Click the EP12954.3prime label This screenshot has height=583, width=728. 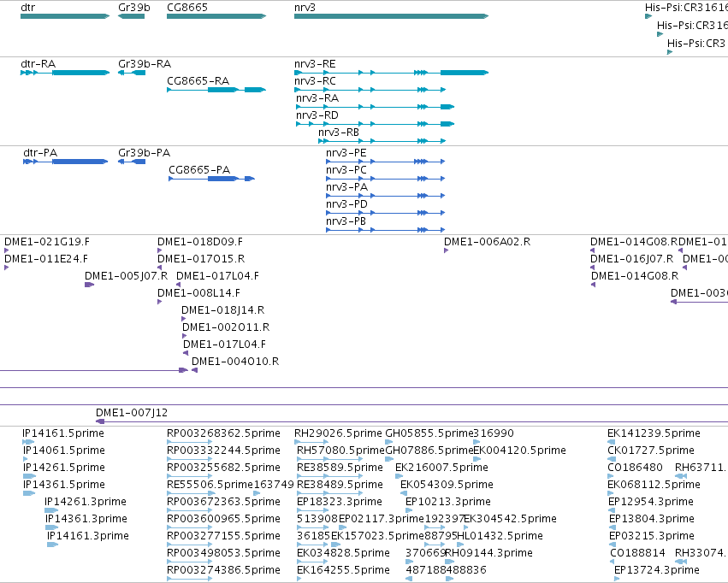point(651,503)
